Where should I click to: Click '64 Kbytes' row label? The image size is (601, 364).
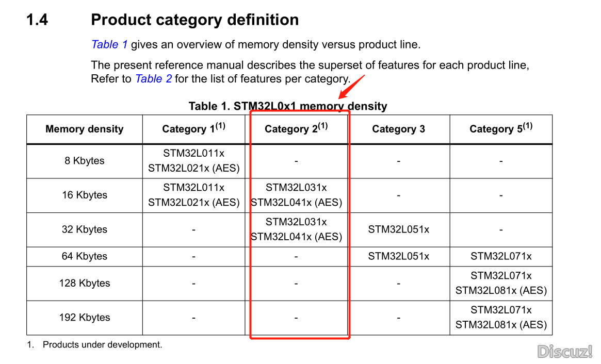(84, 256)
